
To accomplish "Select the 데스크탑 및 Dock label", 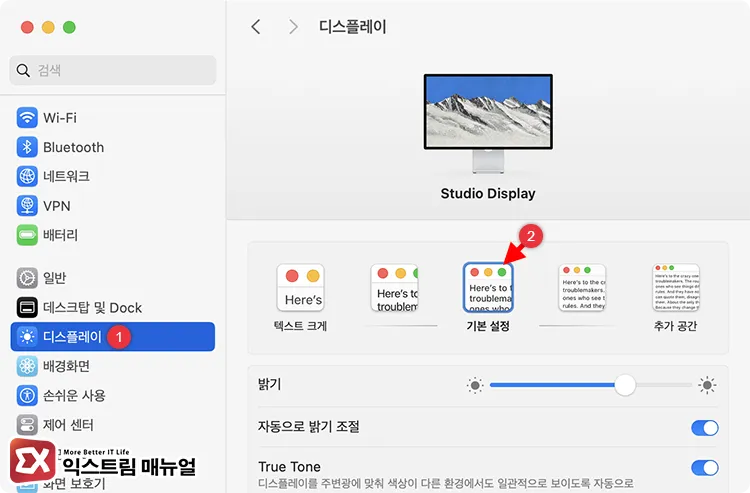I will pyautogui.click(x=92, y=307).
